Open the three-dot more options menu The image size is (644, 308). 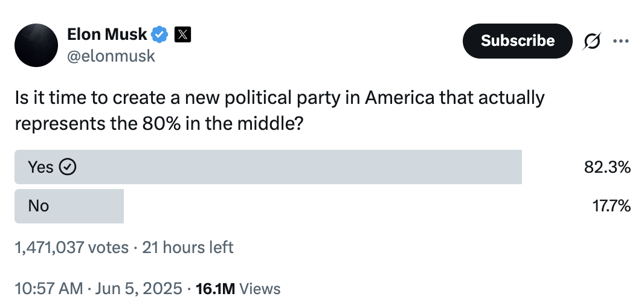[x=620, y=41]
